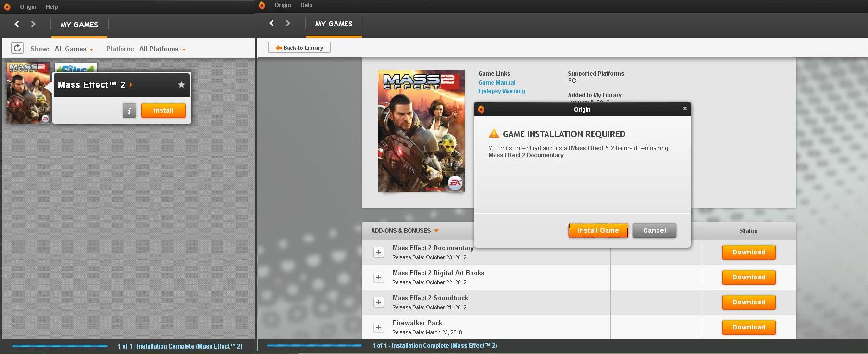The height and width of the screenshot is (354, 868).
Task: Open the Game Manual link
Action: 496,83
